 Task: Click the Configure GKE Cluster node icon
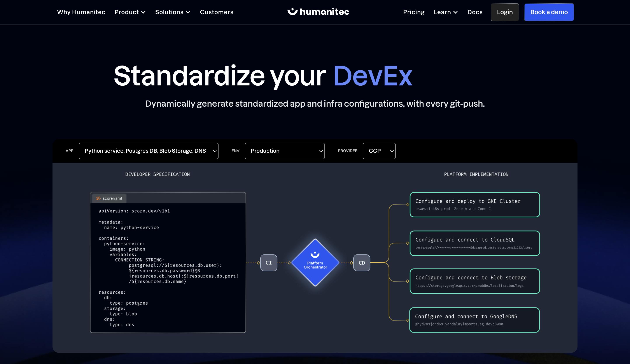(408, 204)
